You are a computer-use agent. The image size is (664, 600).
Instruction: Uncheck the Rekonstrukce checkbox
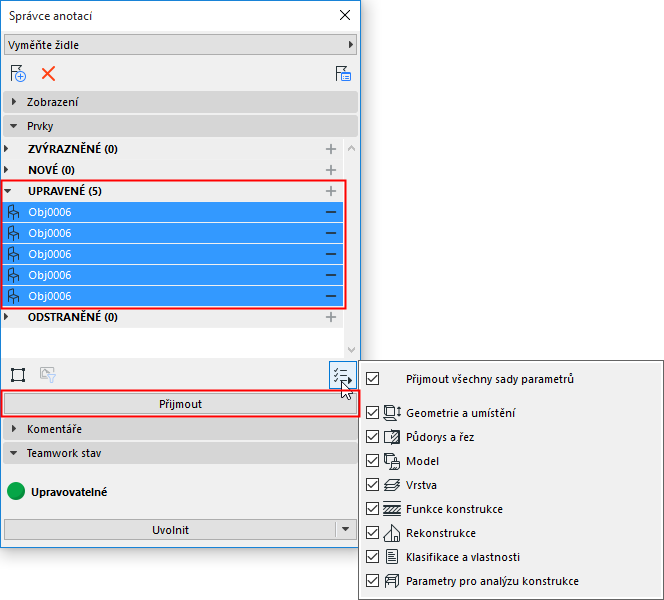click(x=373, y=533)
